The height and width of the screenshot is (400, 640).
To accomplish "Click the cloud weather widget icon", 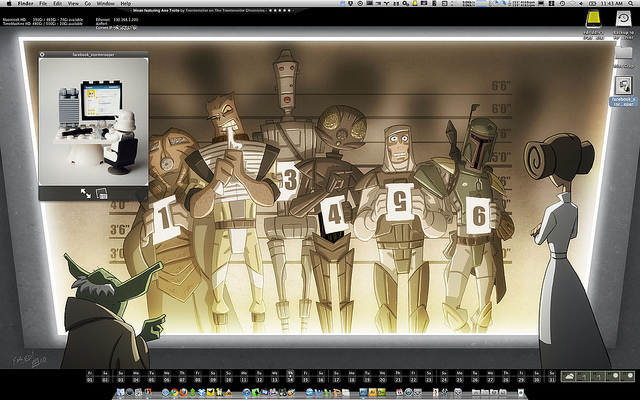I will [x=568, y=376].
